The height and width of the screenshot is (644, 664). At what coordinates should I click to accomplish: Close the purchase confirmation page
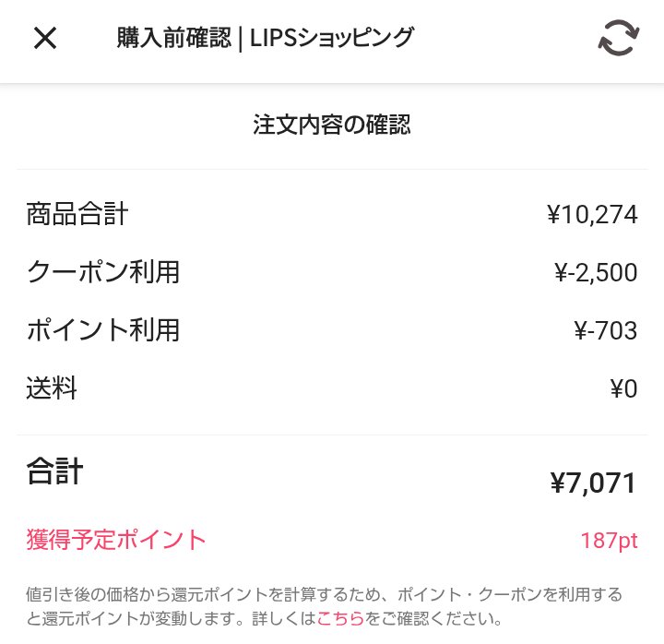pyautogui.click(x=45, y=39)
